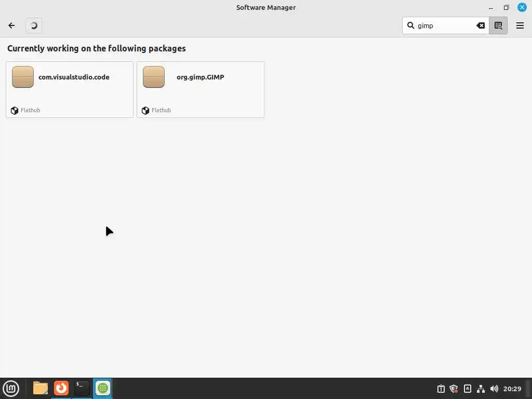Minimize the Software Manager window
532x399 pixels.
click(x=490, y=8)
